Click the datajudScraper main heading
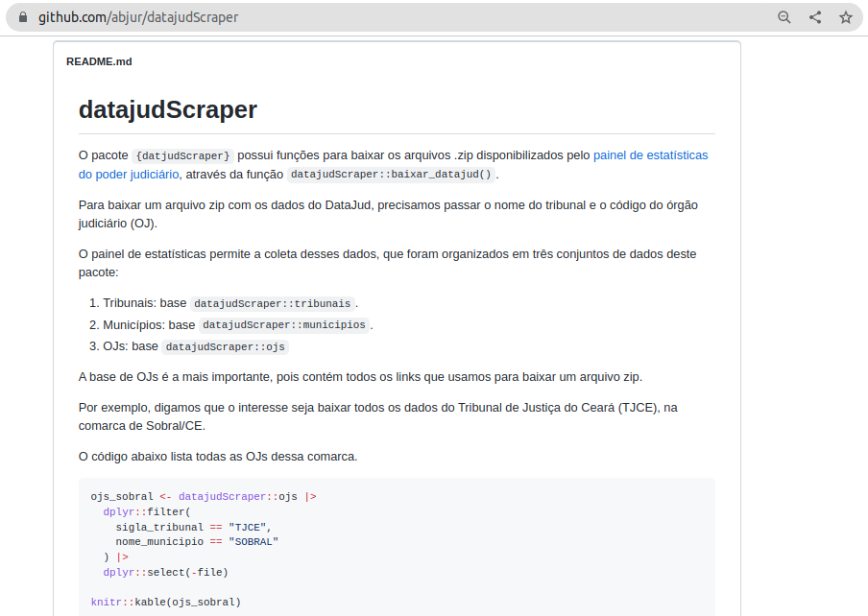Screen dimensions: 868x616 coord(168,109)
